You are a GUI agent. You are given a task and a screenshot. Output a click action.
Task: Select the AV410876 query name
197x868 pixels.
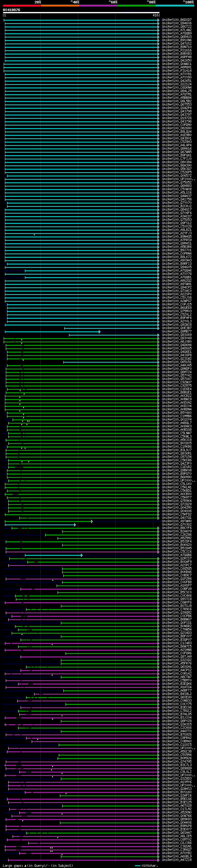pos(11,10)
